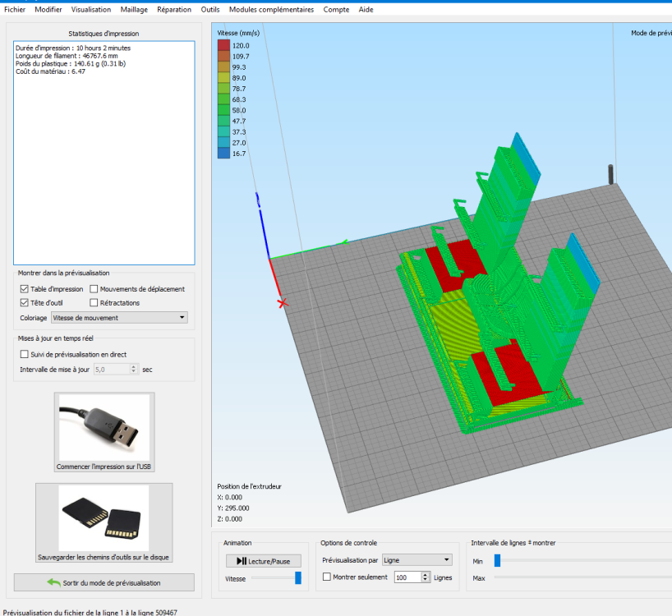Image resolution: width=672 pixels, height=616 pixels.
Task: Check the Montrer seulement checkbox
Action: click(x=327, y=577)
